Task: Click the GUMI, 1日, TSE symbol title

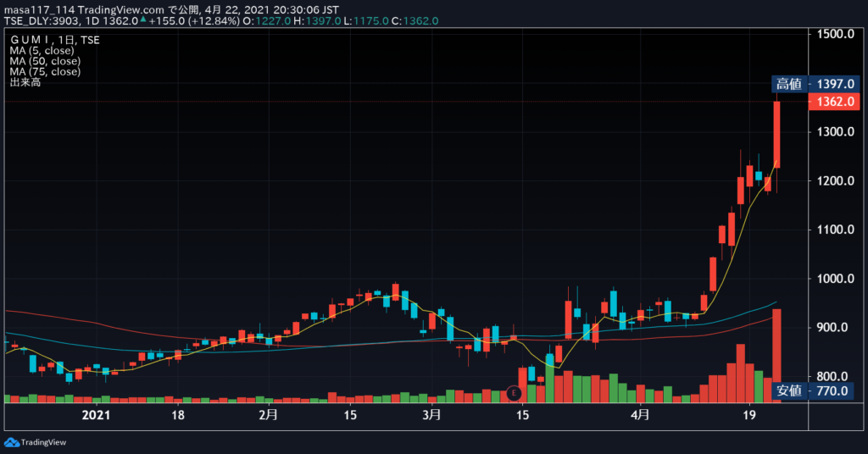Action: pyautogui.click(x=55, y=40)
